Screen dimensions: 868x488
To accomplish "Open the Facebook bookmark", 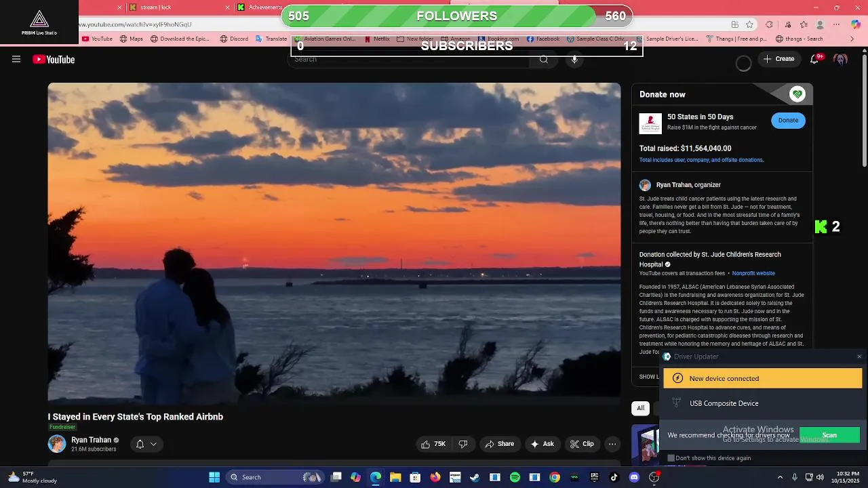I will [x=543, y=39].
